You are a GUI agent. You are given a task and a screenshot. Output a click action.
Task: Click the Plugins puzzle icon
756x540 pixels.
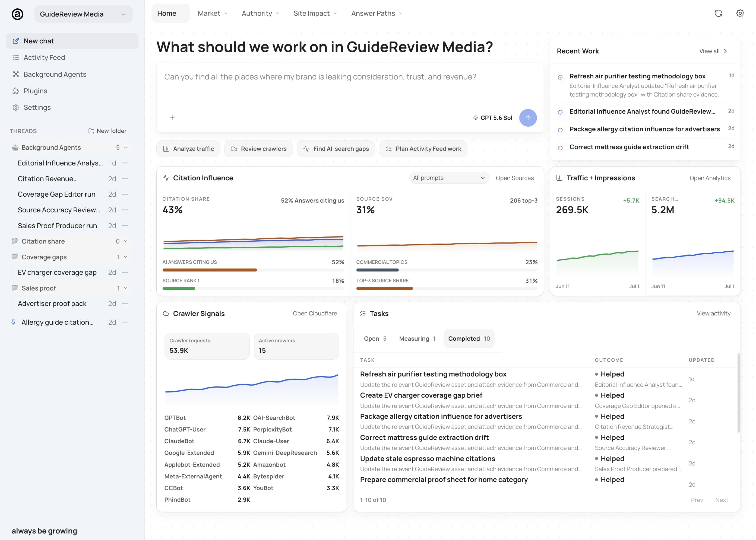16,91
